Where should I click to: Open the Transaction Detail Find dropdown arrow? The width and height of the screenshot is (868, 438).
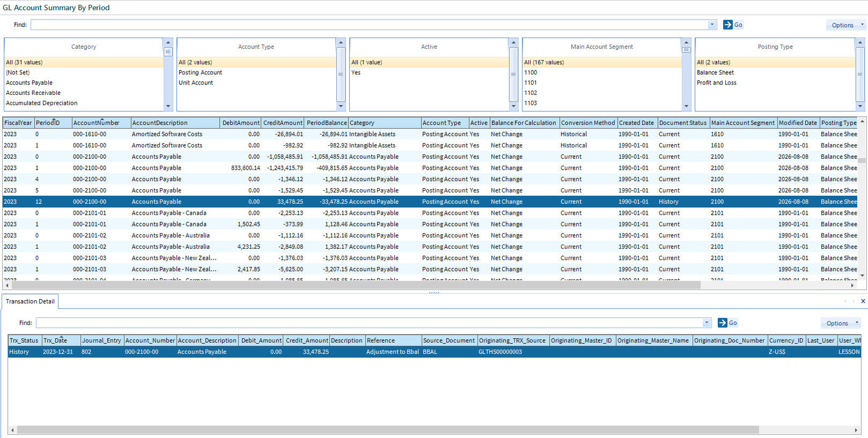tap(706, 323)
